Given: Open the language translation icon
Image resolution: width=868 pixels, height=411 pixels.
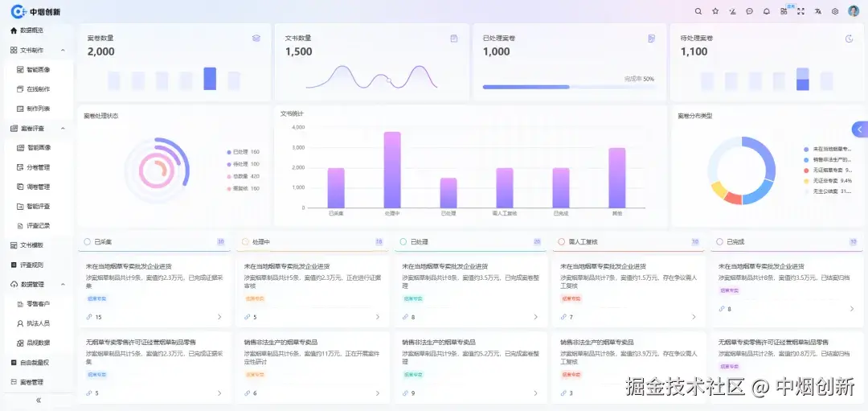Looking at the screenshot, I should click(x=817, y=11).
